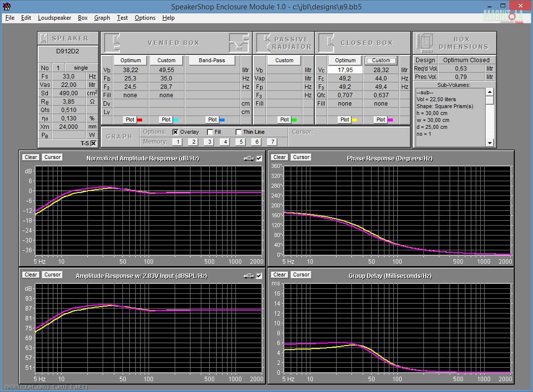Image resolution: width=533 pixels, height=392 pixels.
Task: Click Sub-Volumes scrollbar up arrow
Action: click(x=490, y=92)
